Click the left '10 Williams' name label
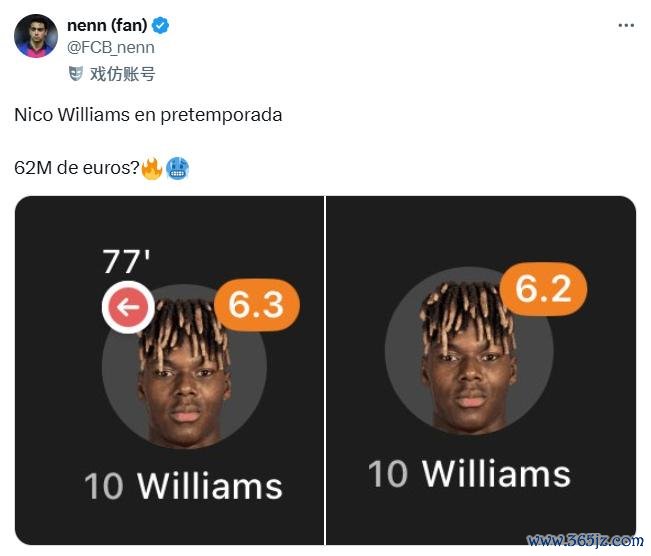The width and height of the screenshot is (651, 556). [x=183, y=486]
